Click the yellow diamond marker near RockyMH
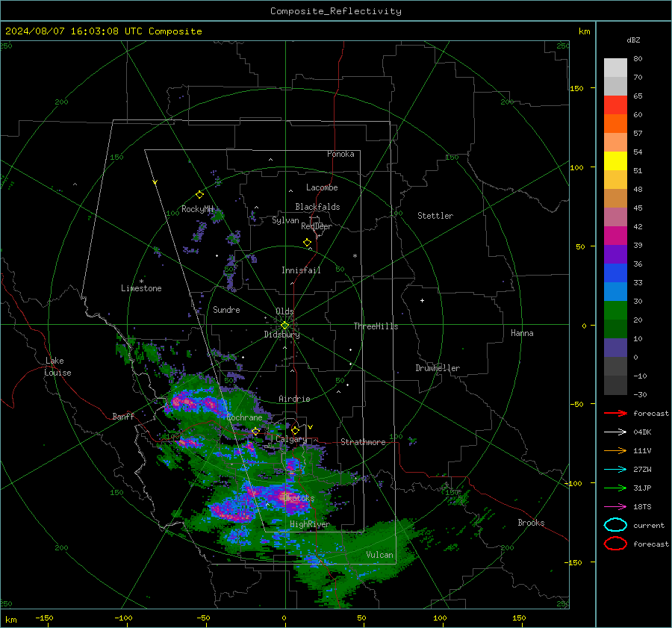This screenshot has height=628, width=672. [199, 195]
